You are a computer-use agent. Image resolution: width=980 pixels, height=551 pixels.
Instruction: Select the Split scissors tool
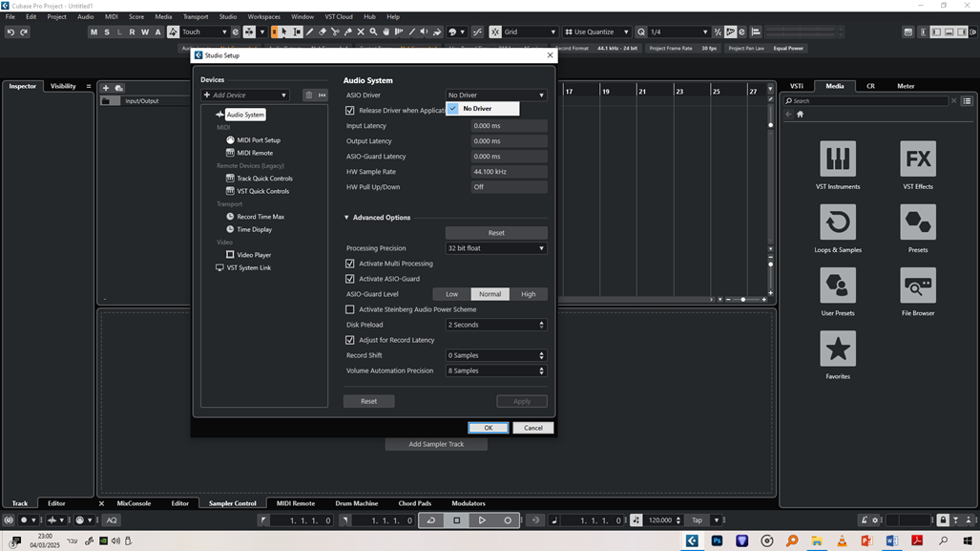(x=336, y=32)
